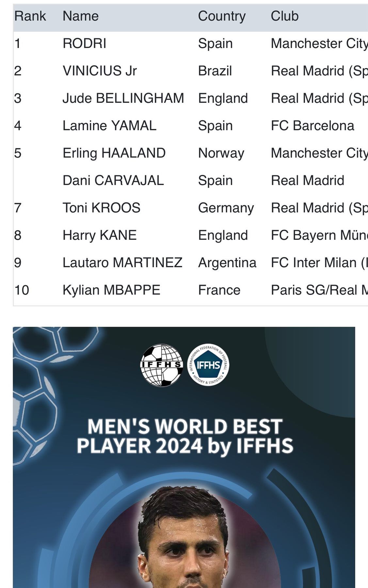Select the Jude BELLINGHAM row name

(x=123, y=98)
